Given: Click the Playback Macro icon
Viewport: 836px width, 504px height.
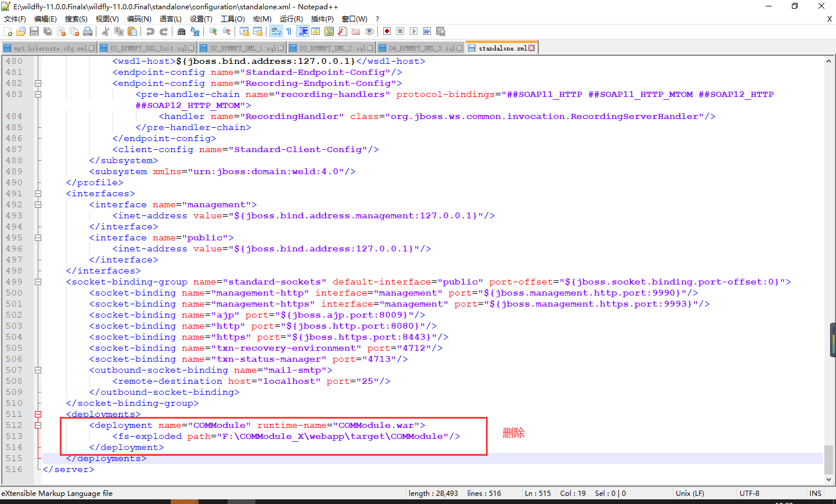Looking at the screenshot, I should coord(413,31).
